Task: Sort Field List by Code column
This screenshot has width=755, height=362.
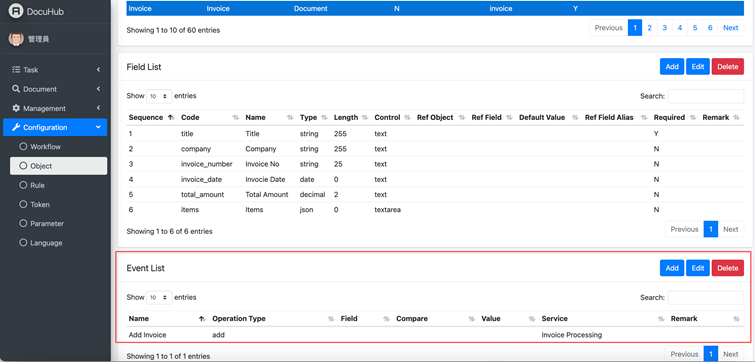Action: 211,117
